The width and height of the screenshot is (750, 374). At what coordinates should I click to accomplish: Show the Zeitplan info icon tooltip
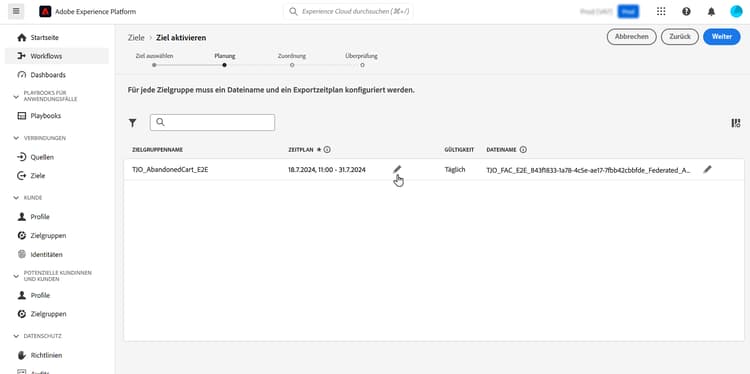pos(327,150)
